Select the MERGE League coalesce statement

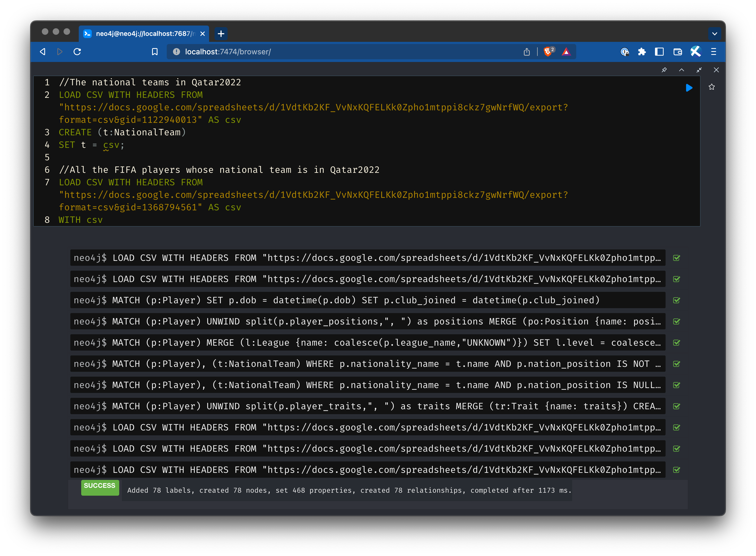click(x=368, y=343)
